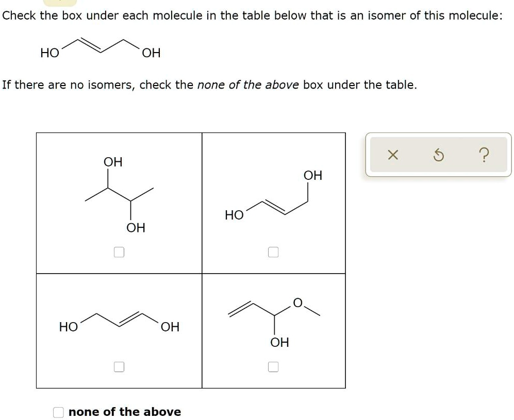The width and height of the screenshot is (514, 420).
Task: Enable the none of the above checkbox
Action: point(58,412)
